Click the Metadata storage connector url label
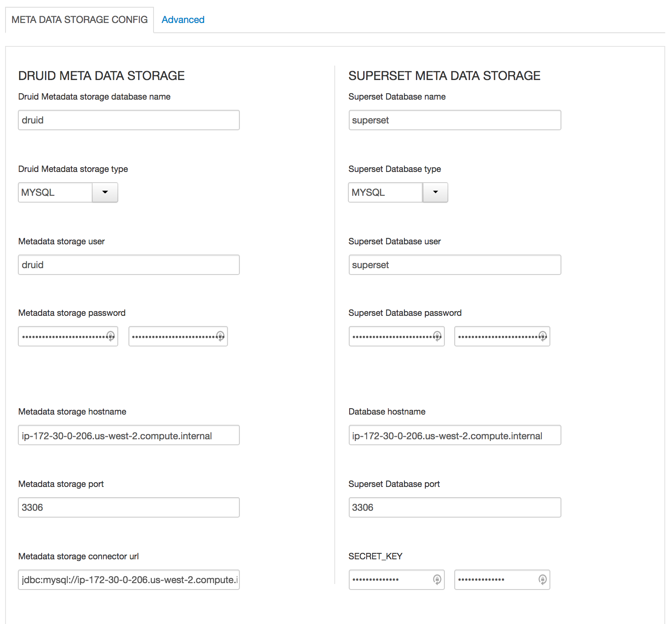The width and height of the screenshot is (672, 624). pyautogui.click(x=79, y=556)
